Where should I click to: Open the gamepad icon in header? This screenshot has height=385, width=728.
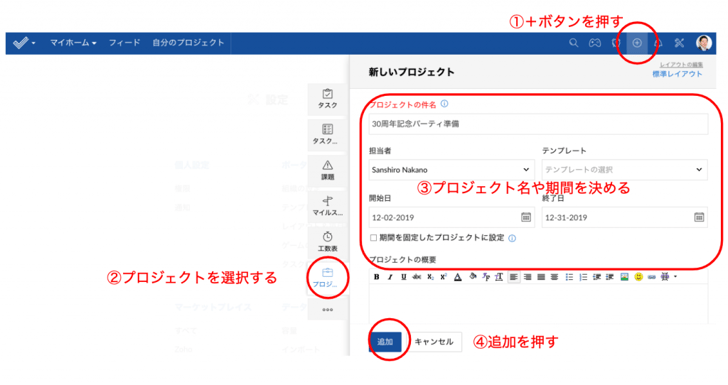coord(595,43)
